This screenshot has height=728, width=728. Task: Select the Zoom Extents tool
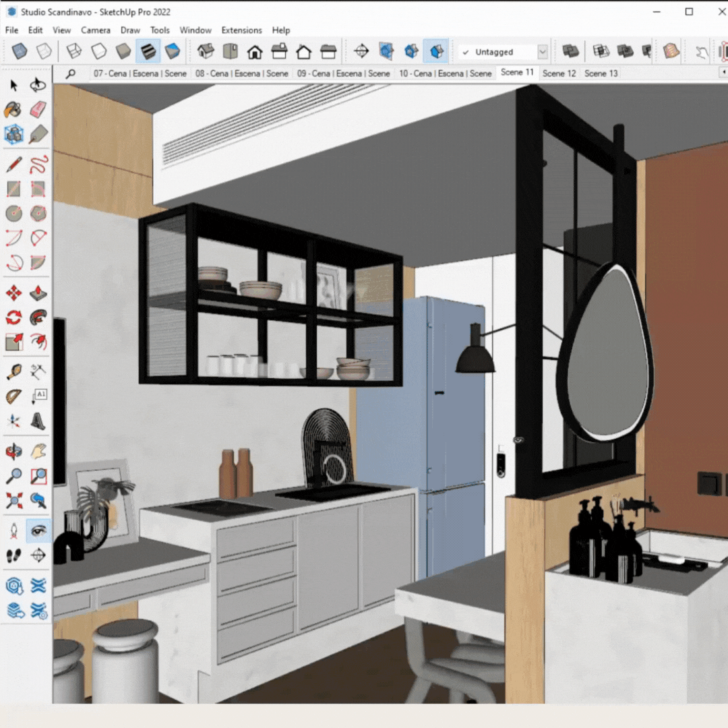click(x=13, y=500)
